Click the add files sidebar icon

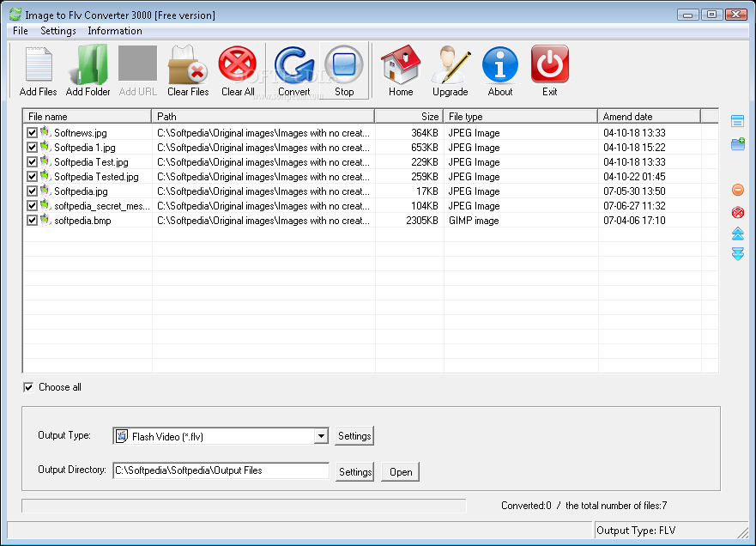[x=737, y=120]
